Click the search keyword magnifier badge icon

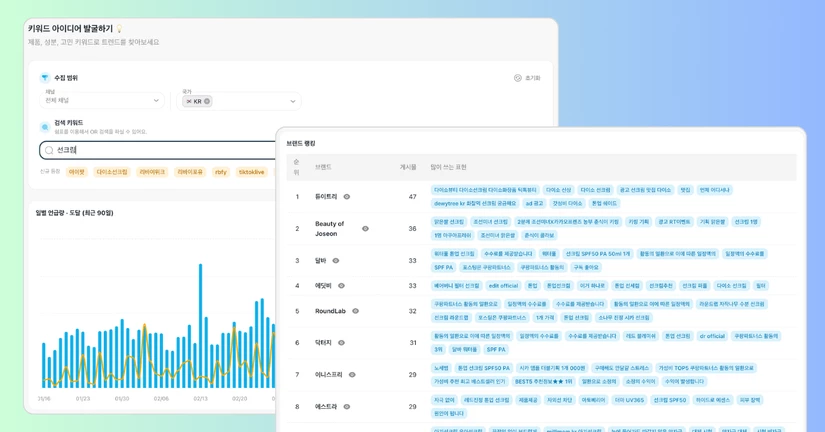click(45, 127)
